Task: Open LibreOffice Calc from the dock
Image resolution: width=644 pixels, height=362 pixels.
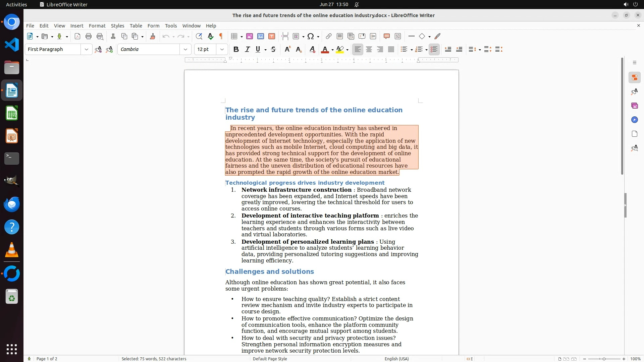Action: click(x=12, y=113)
